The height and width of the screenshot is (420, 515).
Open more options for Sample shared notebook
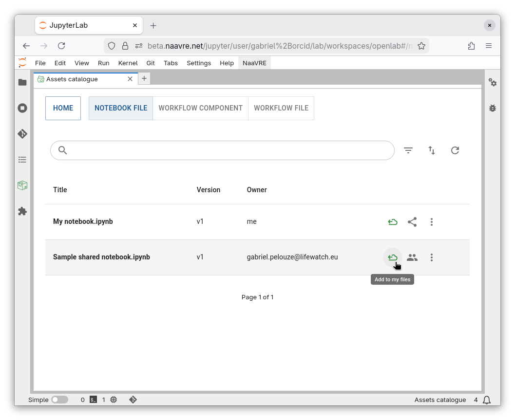[432, 257]
